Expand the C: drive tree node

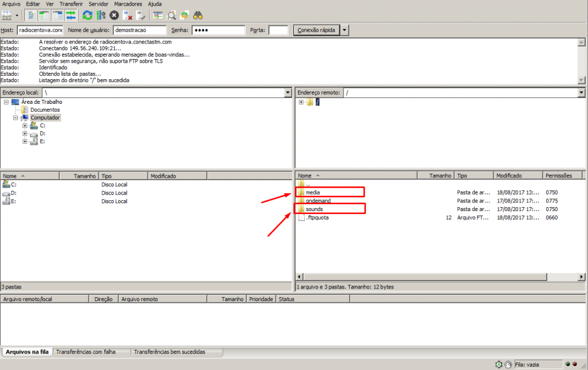point(25,126)
